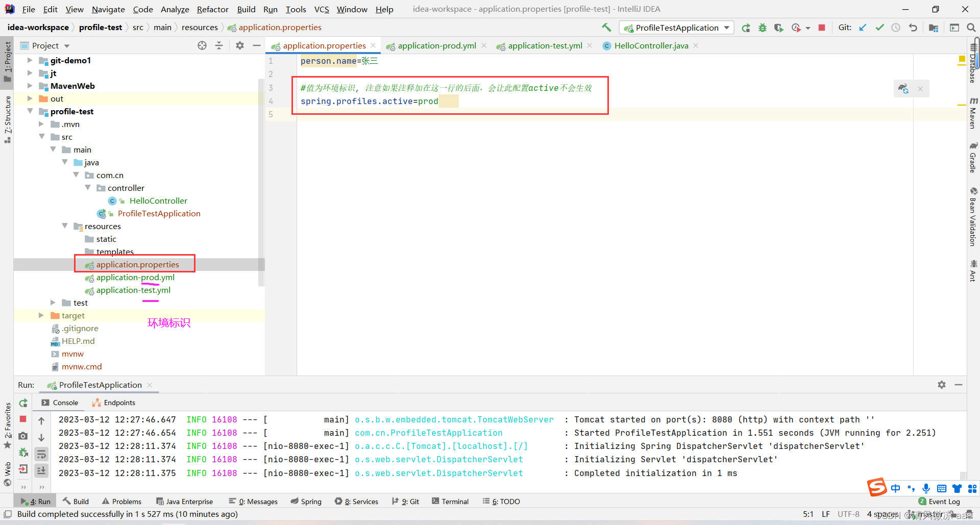Rerun ProfileTestApplication from the top toolbar
Viewport: 980px width, 525px height.
click(x=746, y=28)
